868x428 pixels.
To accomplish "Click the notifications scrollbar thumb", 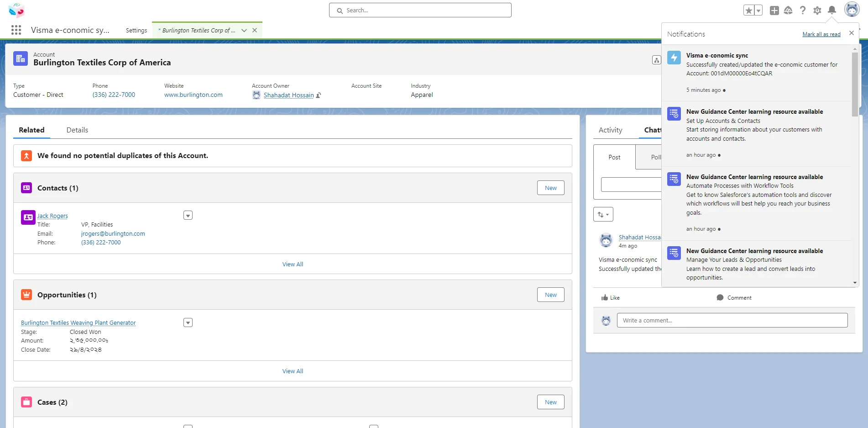I will (x=855, y=85).
